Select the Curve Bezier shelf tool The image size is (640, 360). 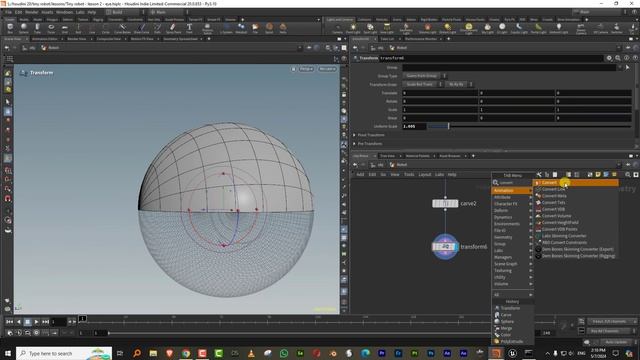pyautogui.click(x=122, y=28)
